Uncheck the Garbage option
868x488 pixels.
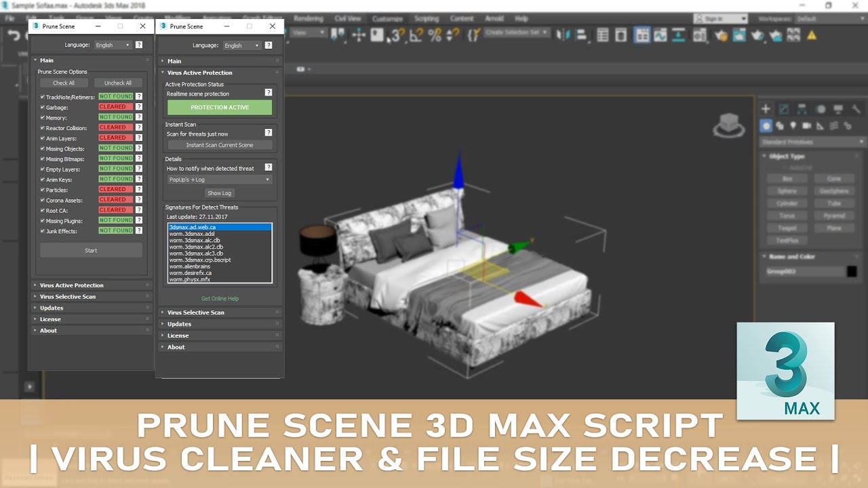(42, 107)
